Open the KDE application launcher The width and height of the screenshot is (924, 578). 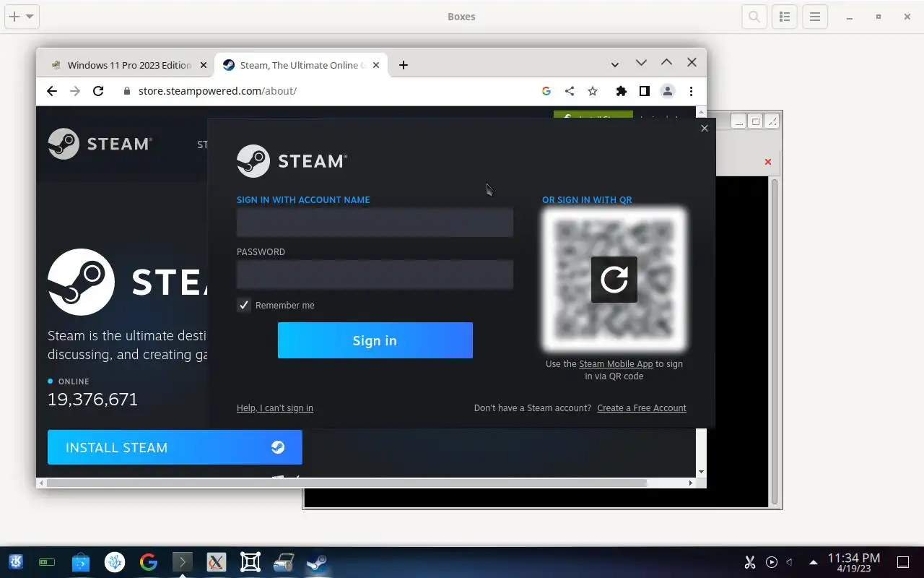[16, 561]
